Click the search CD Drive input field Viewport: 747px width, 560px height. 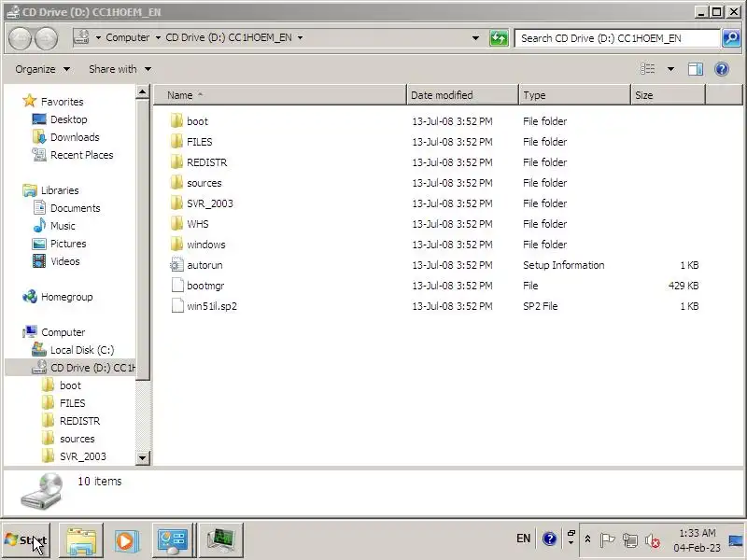(617, 38)
